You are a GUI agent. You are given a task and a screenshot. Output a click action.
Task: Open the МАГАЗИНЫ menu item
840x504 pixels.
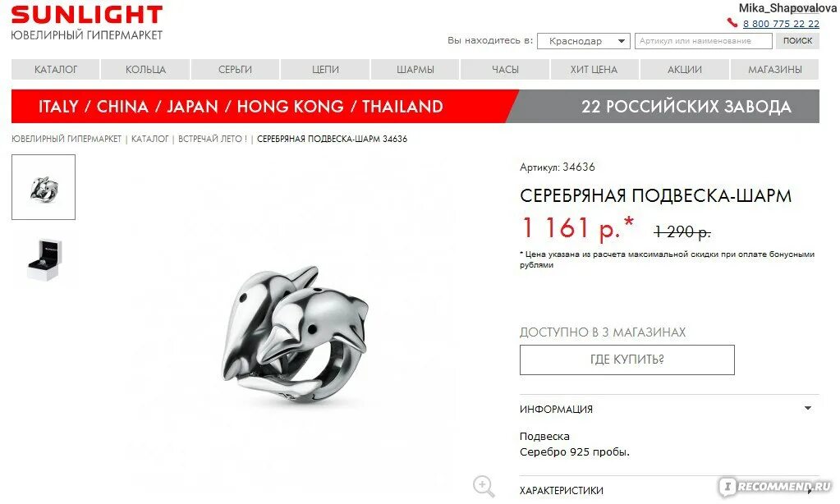pos(774,70)
